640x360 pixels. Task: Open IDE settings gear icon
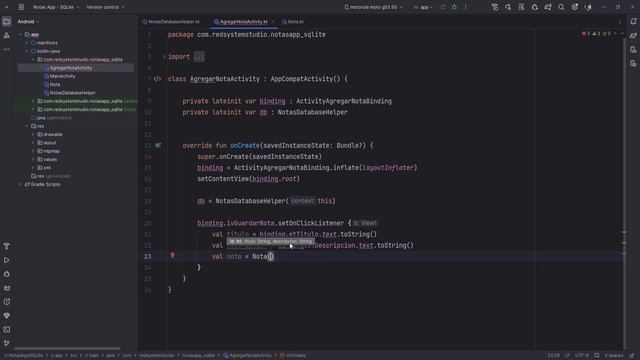pyautogui.click(x=575, y=7)
